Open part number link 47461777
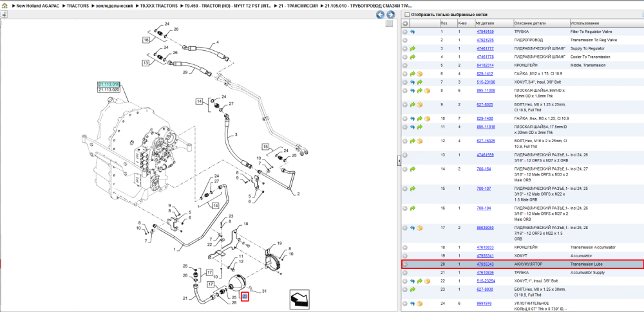The width and height of the screenshot is (644, 312). [485, 48]
